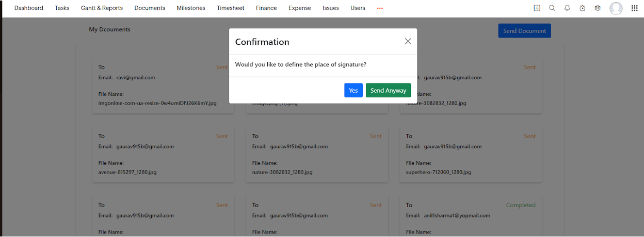Open Gantt & Reports

click(x=102, y=8)
